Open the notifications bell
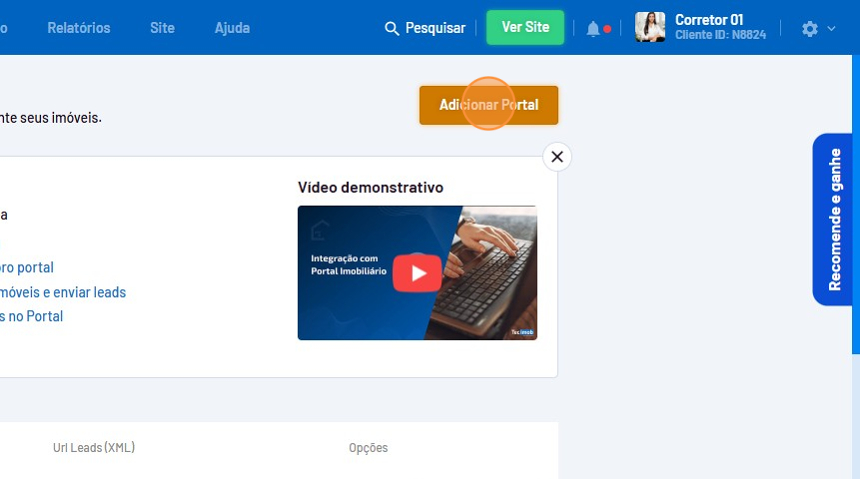This screenshot has height=479, width=860. pos(593,29)
